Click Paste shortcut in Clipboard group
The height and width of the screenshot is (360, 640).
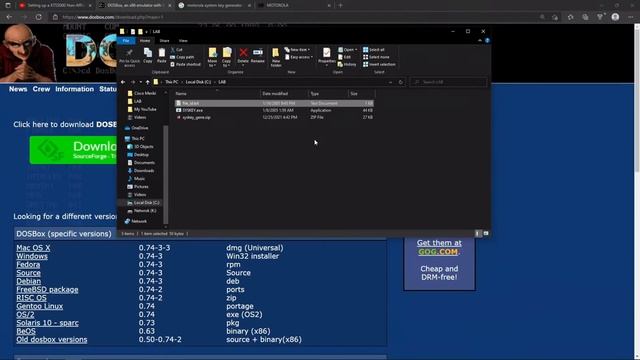tap(186, 64)
